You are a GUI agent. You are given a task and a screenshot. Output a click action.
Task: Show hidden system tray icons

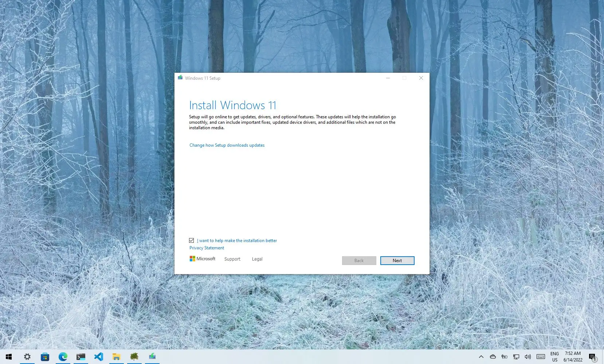click(481, 357)
